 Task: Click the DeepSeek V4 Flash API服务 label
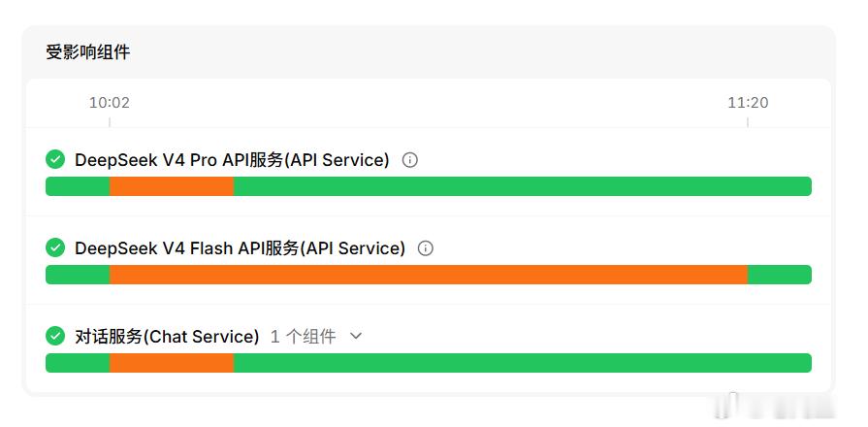click(240, 248)
